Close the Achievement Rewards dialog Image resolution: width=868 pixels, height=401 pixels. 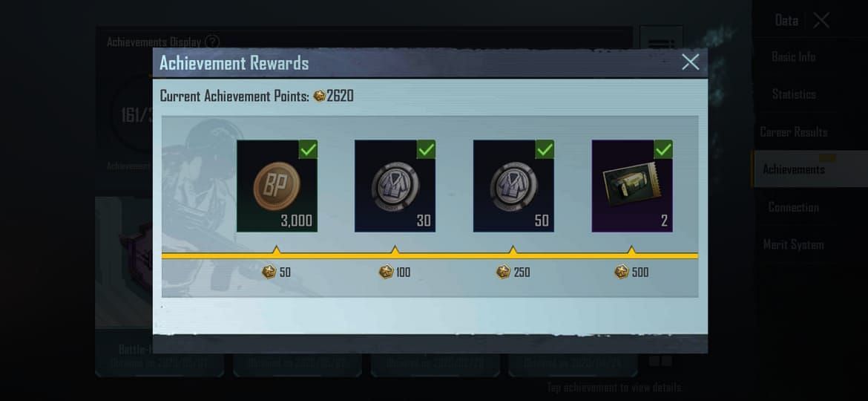[690, 62]
